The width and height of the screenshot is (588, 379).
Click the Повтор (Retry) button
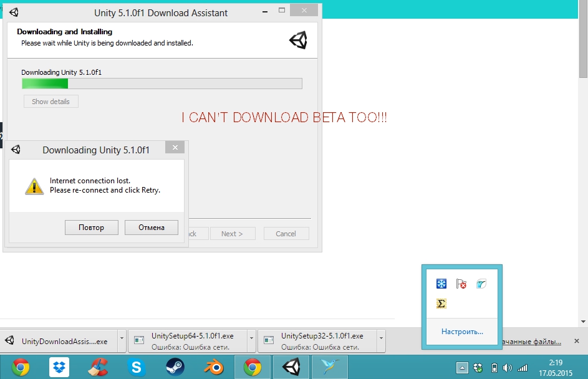click(x=92, y=228)
